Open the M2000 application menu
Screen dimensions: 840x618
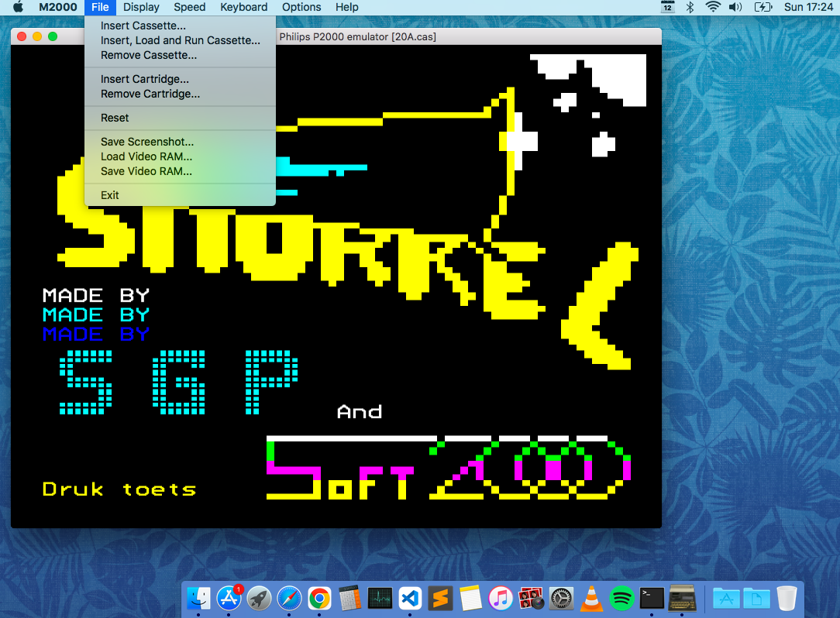click(58, 7)
